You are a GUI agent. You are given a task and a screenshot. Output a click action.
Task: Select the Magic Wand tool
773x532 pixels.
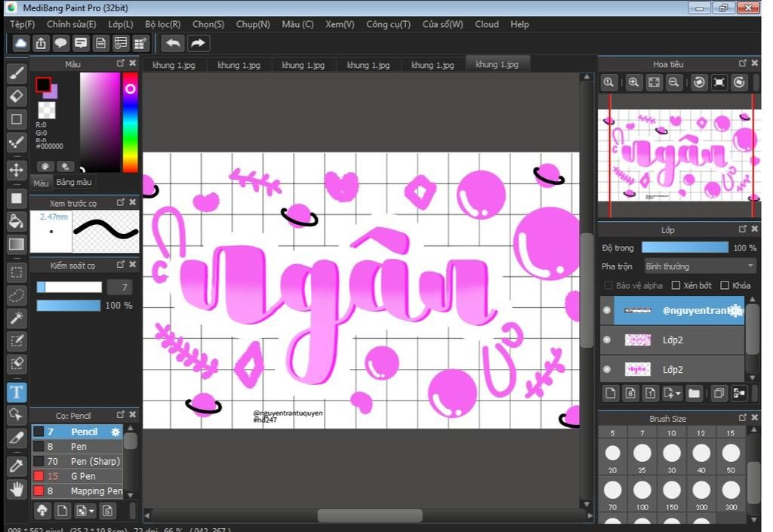click(x=17, y=318)
